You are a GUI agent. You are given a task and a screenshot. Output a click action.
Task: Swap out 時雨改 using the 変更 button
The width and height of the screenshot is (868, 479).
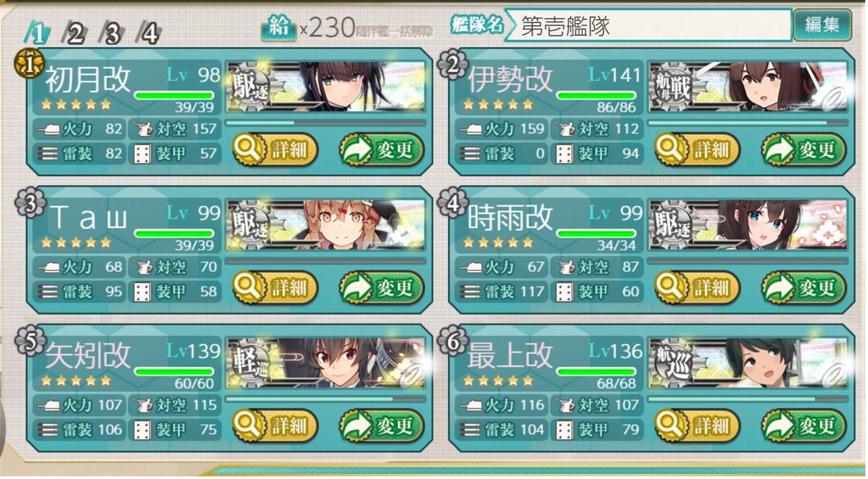coord(804,288)
